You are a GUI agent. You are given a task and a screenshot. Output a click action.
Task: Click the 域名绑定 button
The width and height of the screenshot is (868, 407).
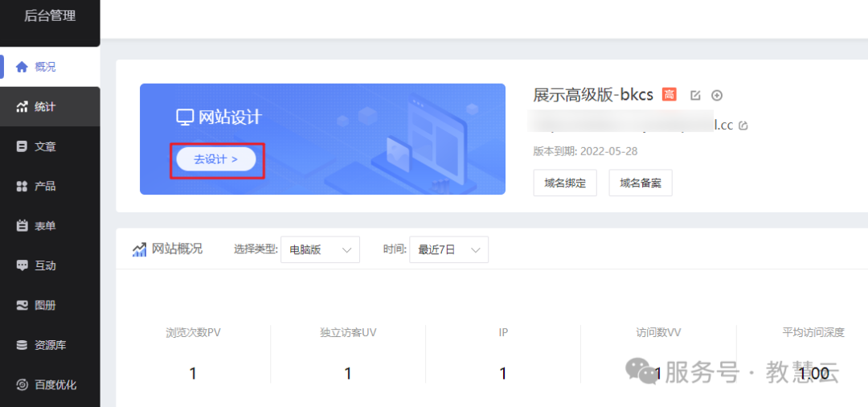(565, 183)
